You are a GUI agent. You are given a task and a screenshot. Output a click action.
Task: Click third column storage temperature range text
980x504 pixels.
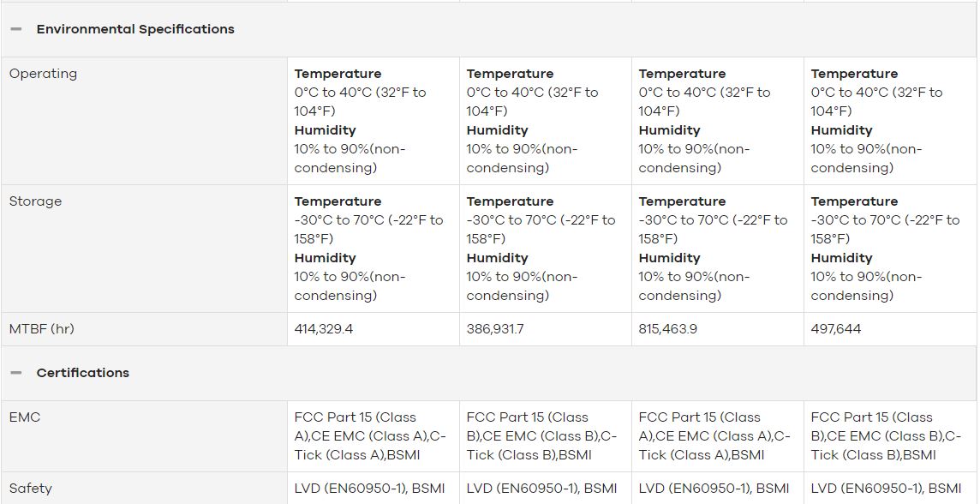[713, 230]
